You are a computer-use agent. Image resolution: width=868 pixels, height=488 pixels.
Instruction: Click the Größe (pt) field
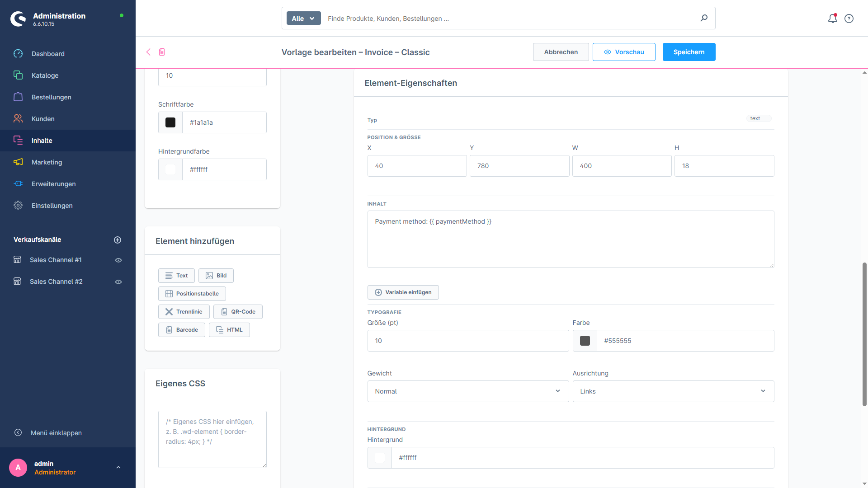(468, 341)
